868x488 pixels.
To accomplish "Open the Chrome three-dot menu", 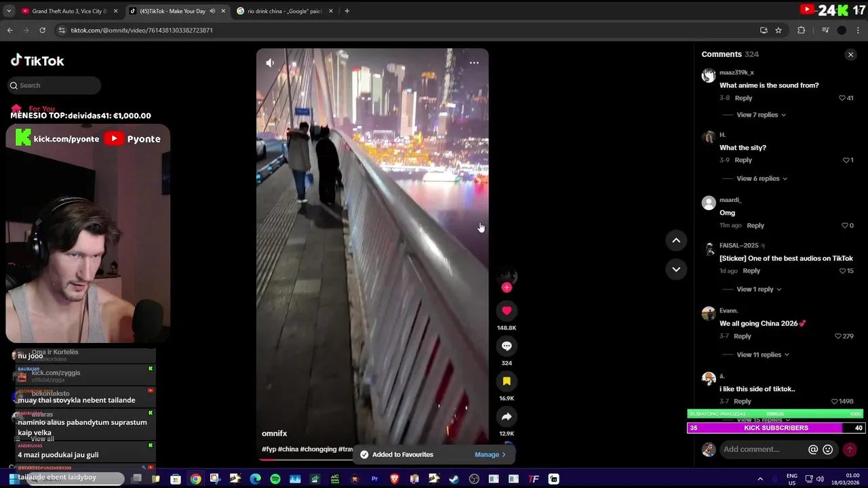I will click(x=859, y=30).
